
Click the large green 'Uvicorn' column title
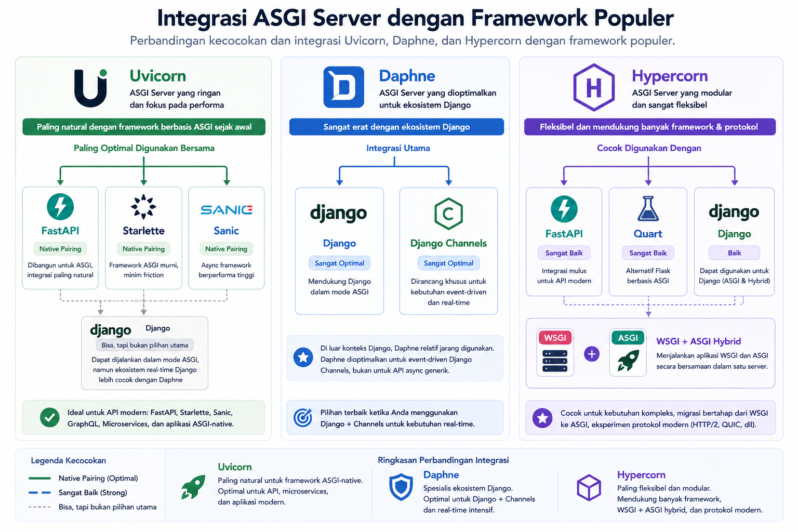coord(158,76)
